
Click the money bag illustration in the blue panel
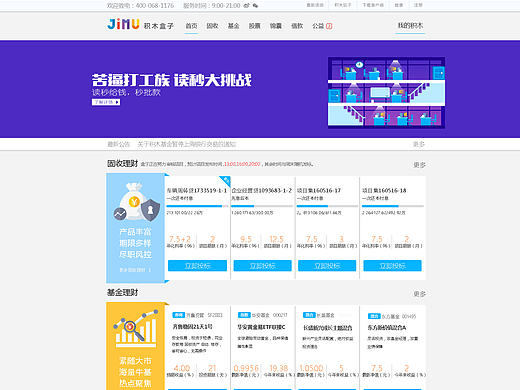click(136, 202)
